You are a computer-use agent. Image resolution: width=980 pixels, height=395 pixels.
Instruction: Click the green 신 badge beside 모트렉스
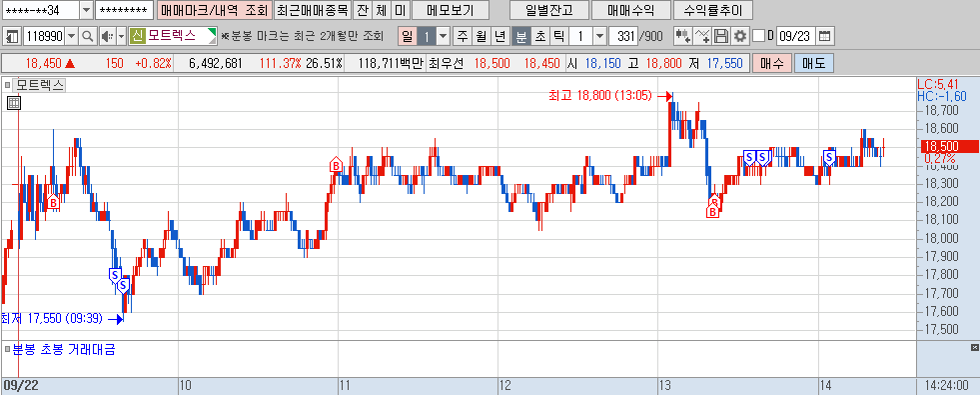pyautogui.click(x=138, y=36)
